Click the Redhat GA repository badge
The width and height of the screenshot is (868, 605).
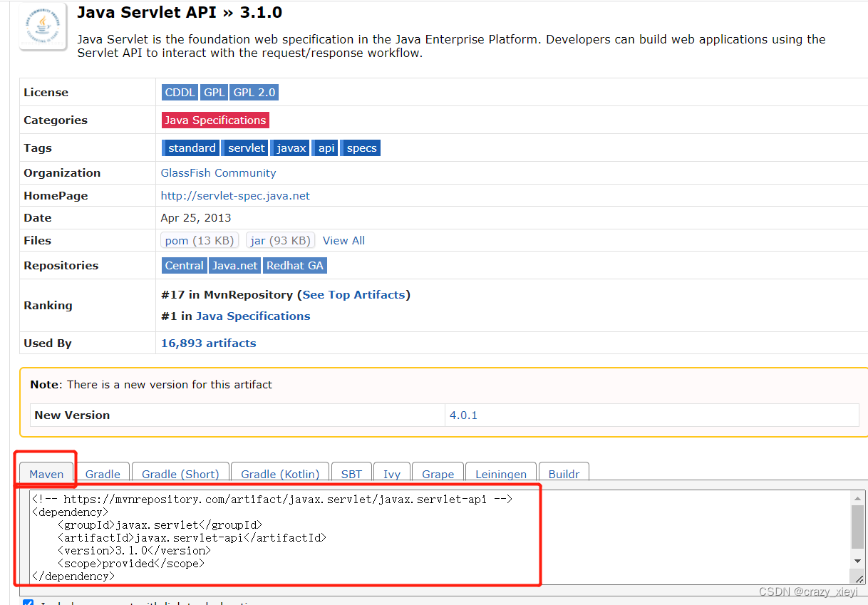[x=294, y=265]
